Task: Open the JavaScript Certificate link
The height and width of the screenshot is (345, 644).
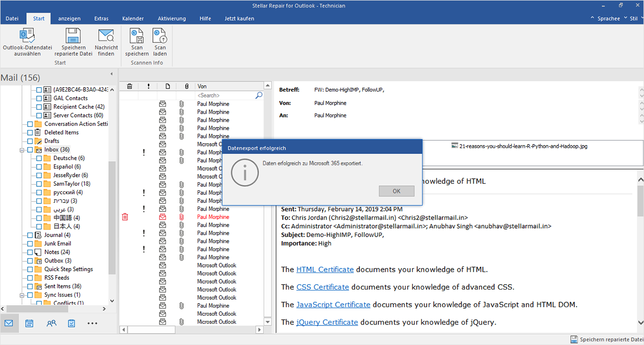Action: (333, 305)
